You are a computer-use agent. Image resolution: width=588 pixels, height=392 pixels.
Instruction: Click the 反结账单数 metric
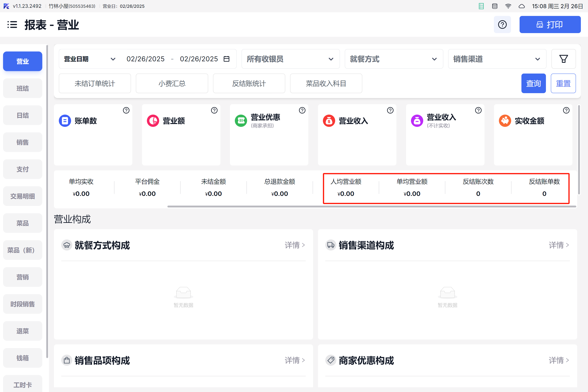pyautogui.click(x=544, y=188)
